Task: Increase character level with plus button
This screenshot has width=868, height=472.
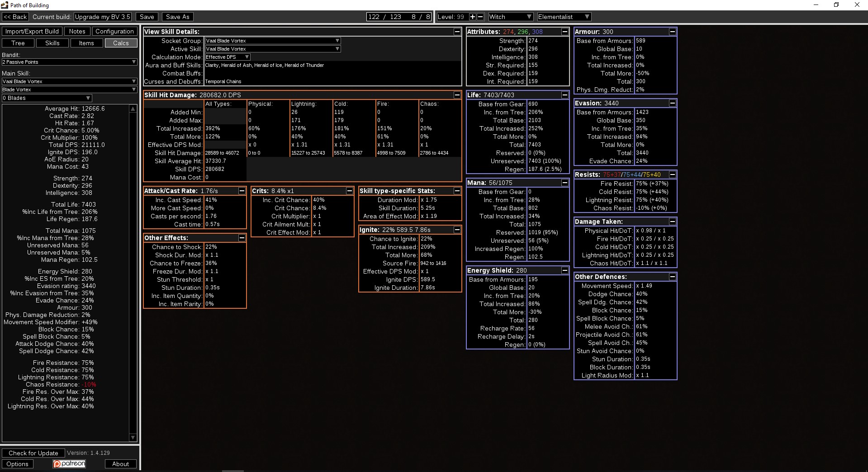Action: [x=473, y=17]
